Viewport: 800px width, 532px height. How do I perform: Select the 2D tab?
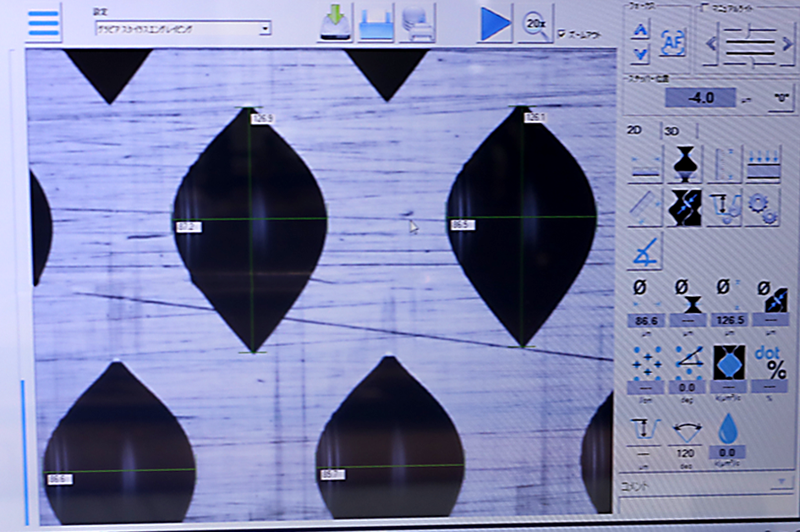(x=633, y=131)
